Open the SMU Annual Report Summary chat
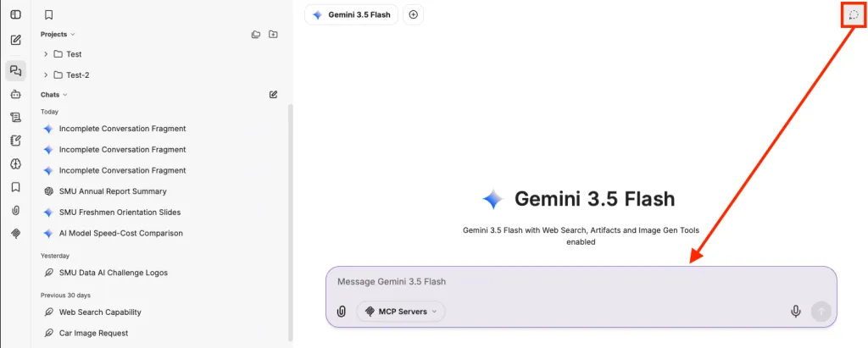 pos(113,191)
